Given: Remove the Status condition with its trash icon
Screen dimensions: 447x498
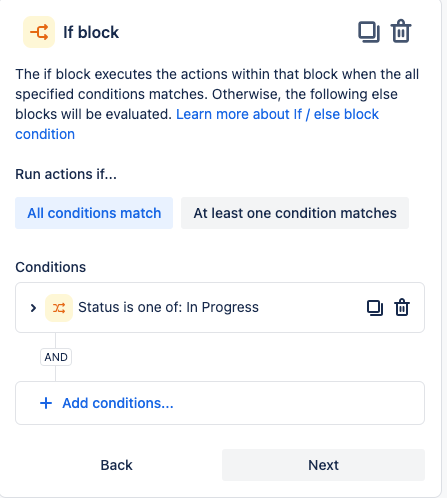Looking at the screenshot, I should (x=402, y=307).
